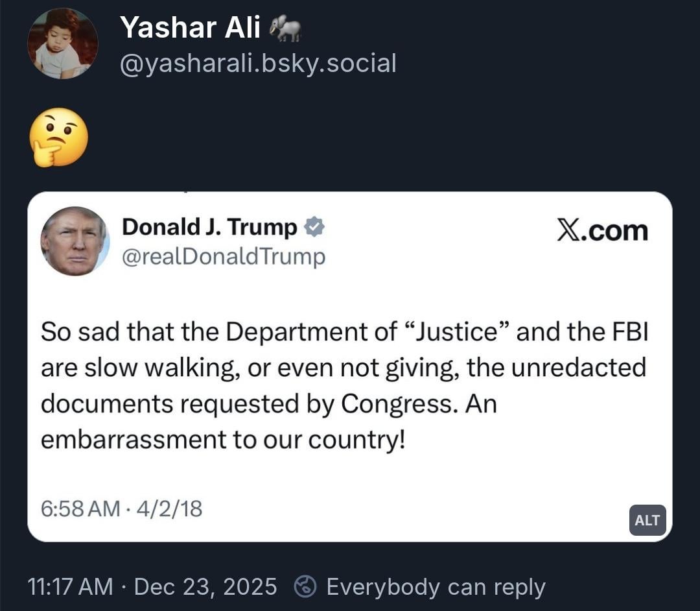Click the tweet line starting 'So sad that'
Screen dimensions: 700x611
click(x=344, y=332)
